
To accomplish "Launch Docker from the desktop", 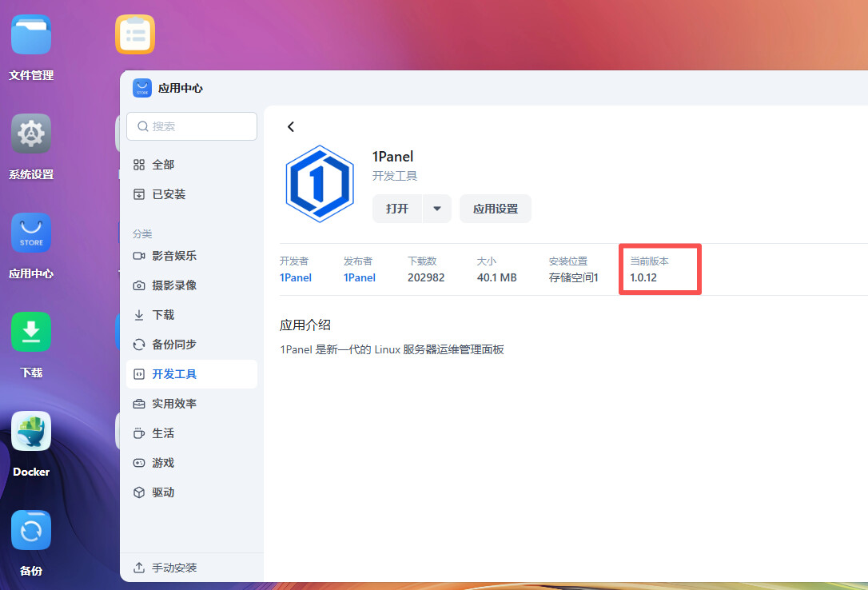I will (x=31, y=432).
